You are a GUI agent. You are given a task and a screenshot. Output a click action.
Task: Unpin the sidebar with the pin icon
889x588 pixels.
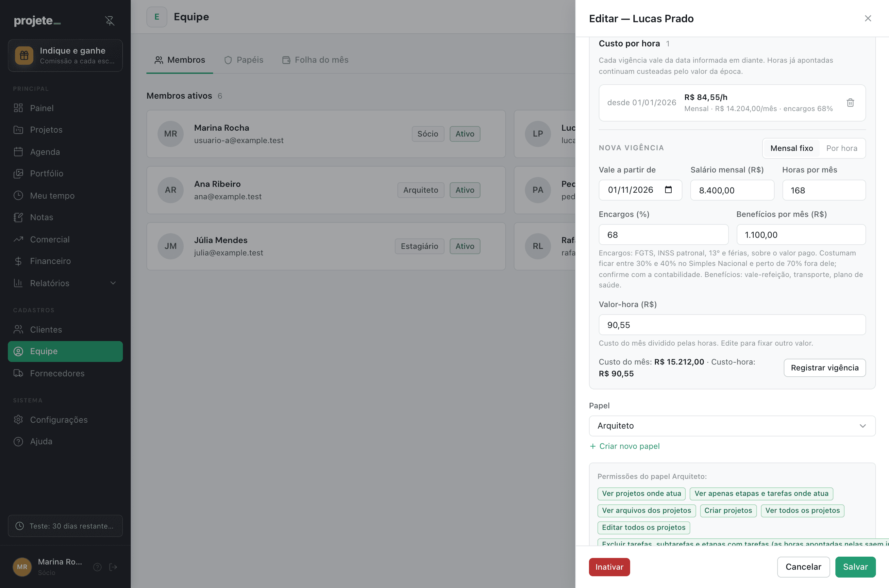pyautogui.click(x=109, y=21)
